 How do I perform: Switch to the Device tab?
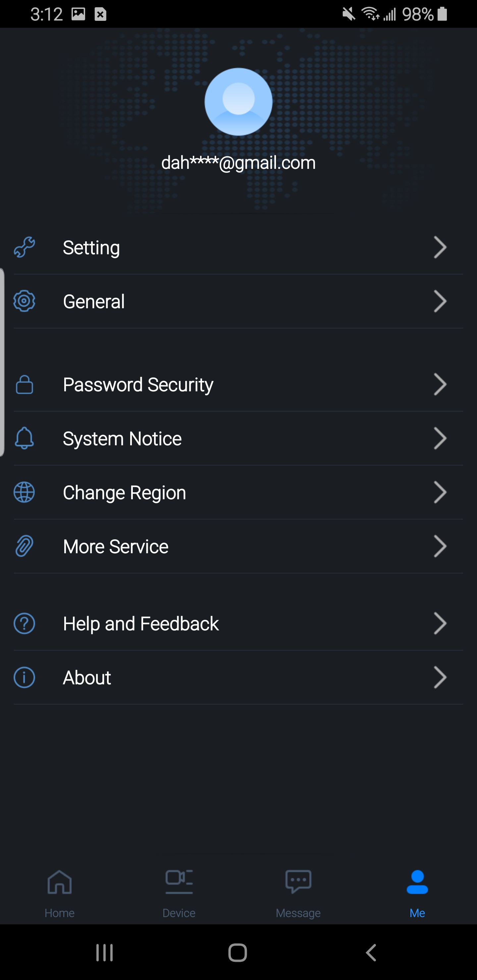[179, 890]
